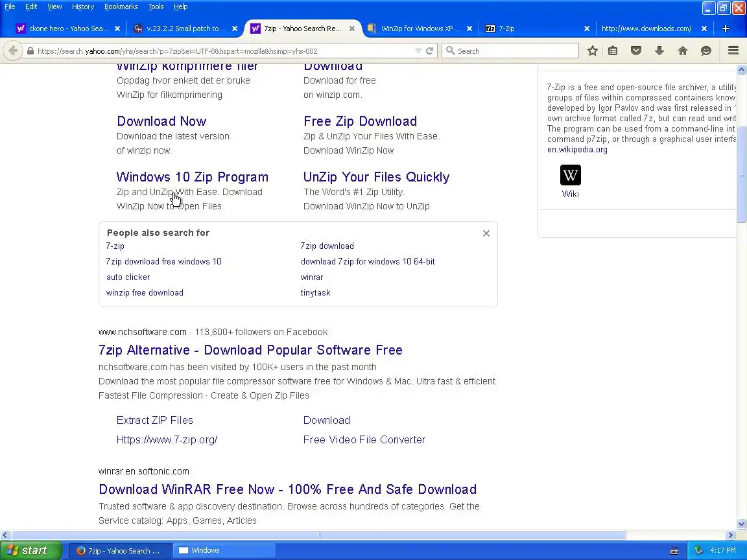
Task: Close the v.23.2.2 Small patch tab
Action: [x=234, y=29]
